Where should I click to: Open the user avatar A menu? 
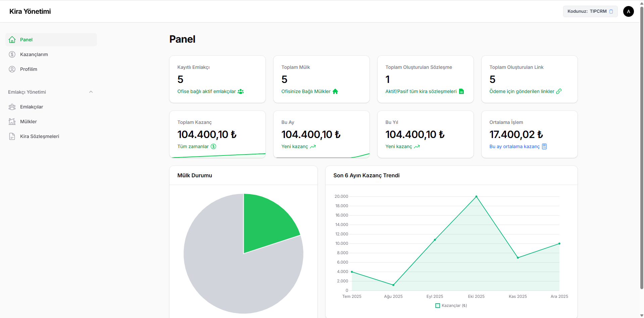click(628, 11)
